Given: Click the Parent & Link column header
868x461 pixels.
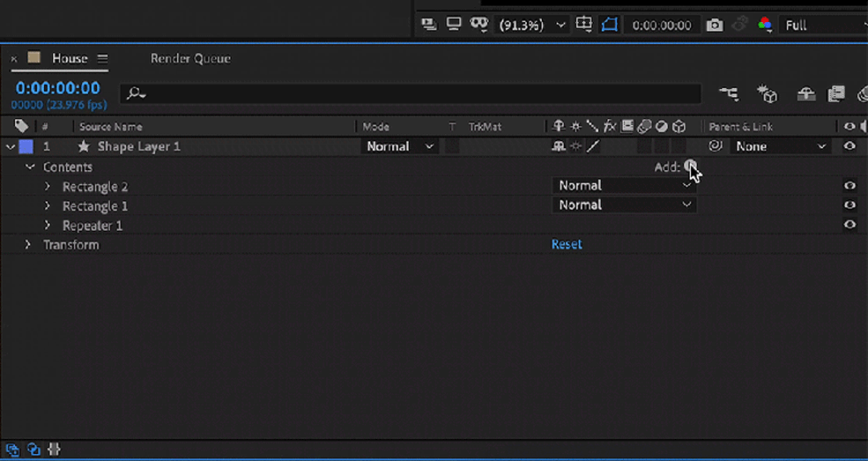Looking at the screenshot, I should 741,127.
